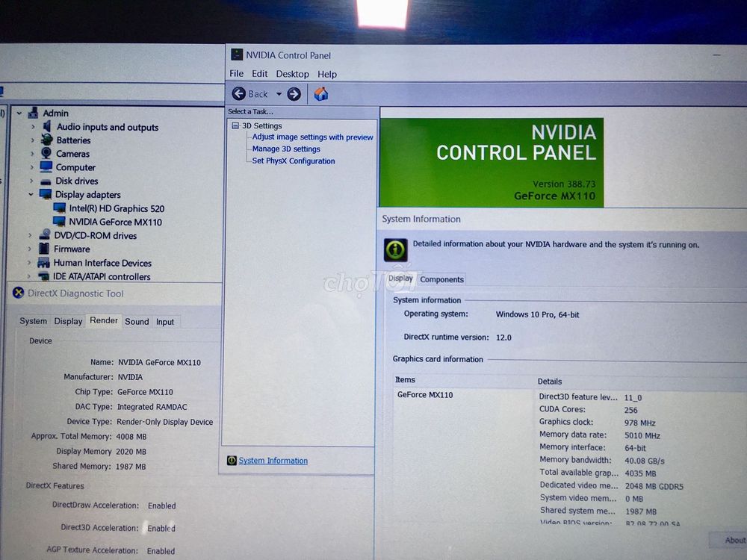The image size is (747, 560).
Task: Collapse the Display adapters category
Action: tap(31, 194)
